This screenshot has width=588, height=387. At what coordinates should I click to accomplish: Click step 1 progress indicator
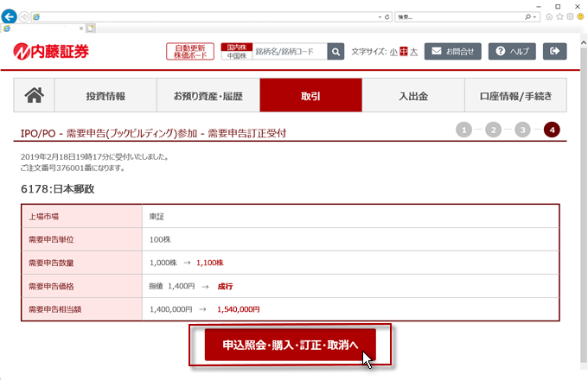pyautogui.click(x=463, y=130)
